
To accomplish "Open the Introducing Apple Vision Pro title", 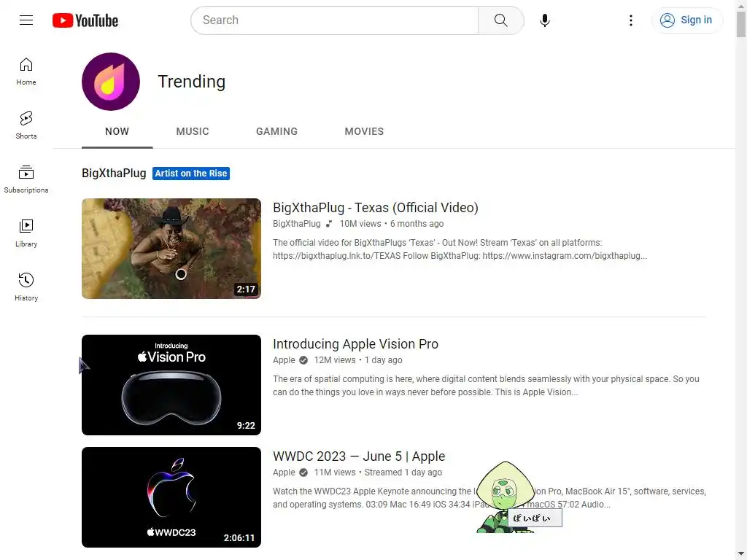I will click(x=355, y=344).
